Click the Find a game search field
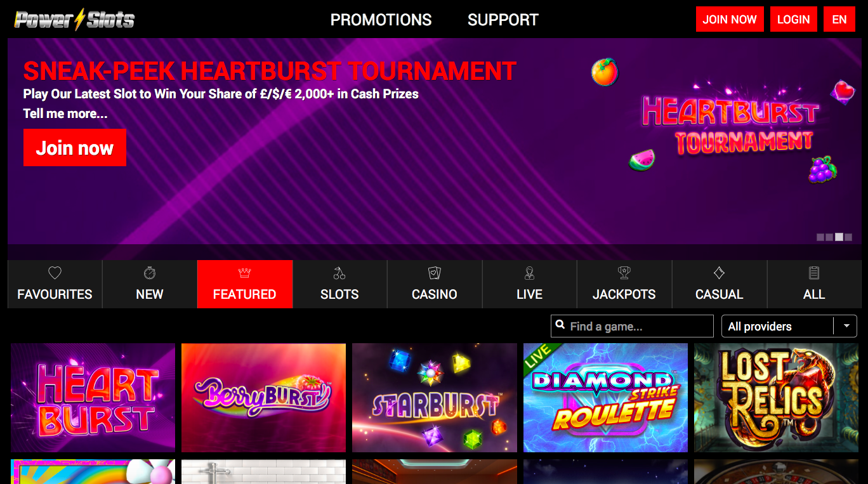868x484 pixels. (x=632, y=326)
